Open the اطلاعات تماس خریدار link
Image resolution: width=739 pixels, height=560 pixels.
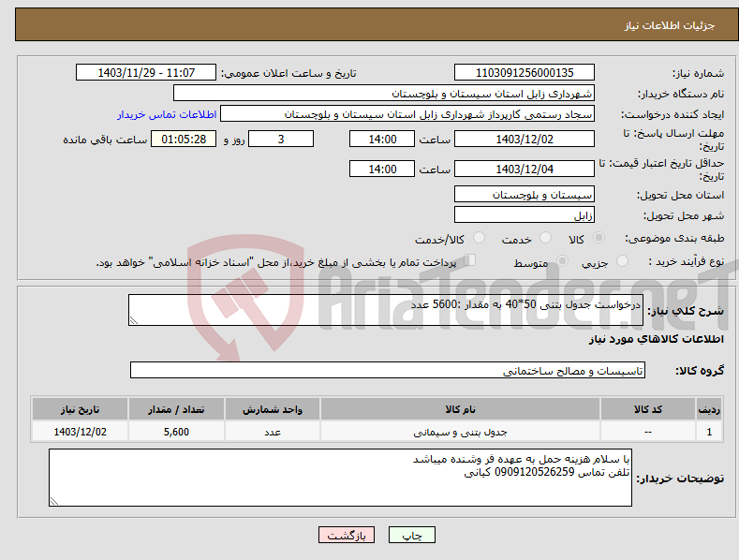tap(167, 114)
